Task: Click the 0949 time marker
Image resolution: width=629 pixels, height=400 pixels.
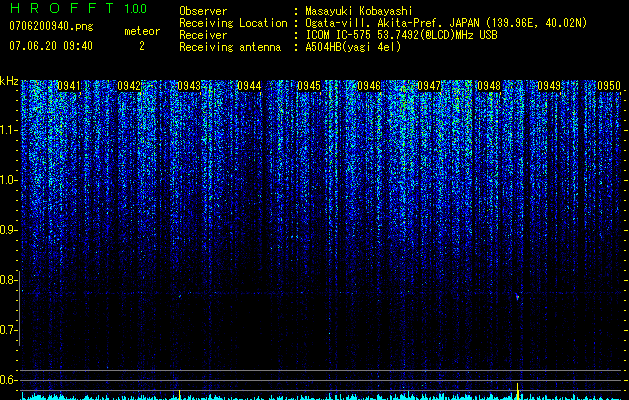Action: [549, 86]
